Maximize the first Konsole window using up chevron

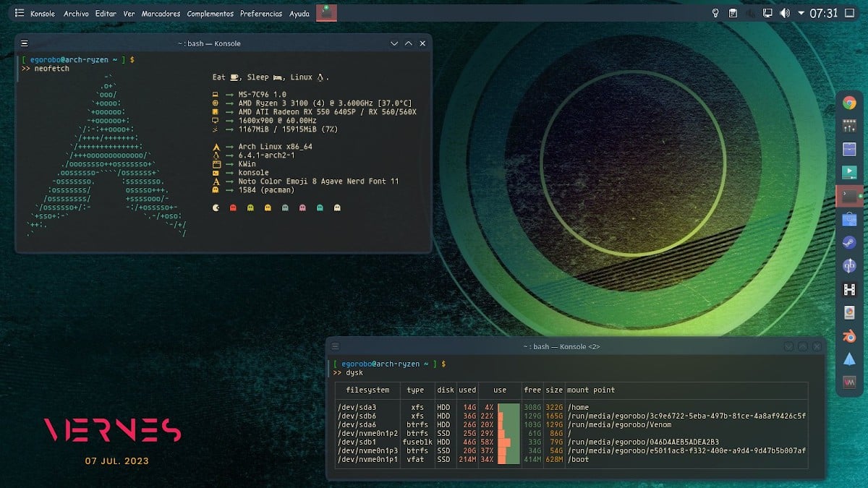coord(408,43)
